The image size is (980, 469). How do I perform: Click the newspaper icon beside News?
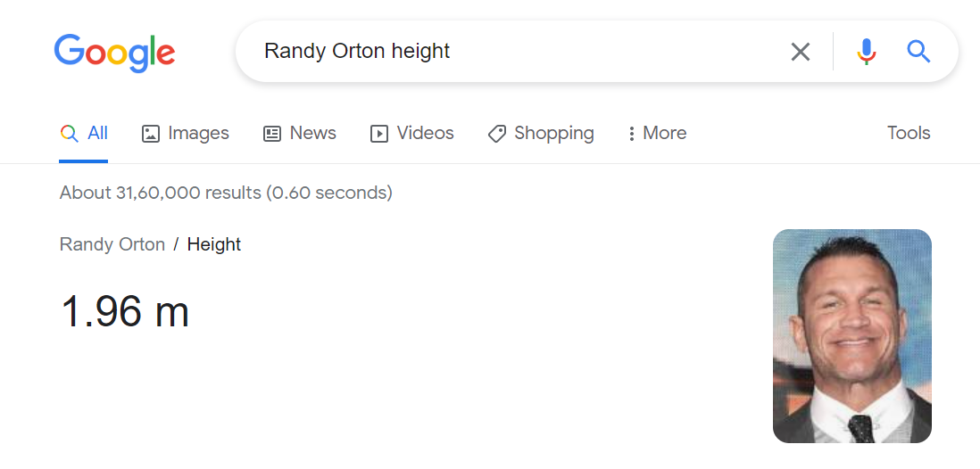(x=272, y=134)
